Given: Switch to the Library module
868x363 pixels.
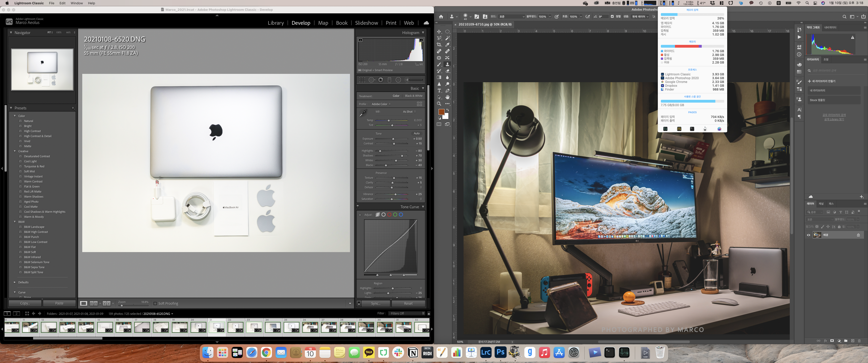Looking at the screenshot, I should point(276,23).
